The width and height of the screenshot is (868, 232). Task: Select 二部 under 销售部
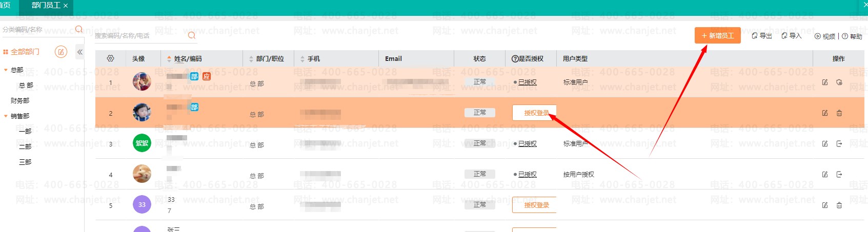tap(25, 146)
